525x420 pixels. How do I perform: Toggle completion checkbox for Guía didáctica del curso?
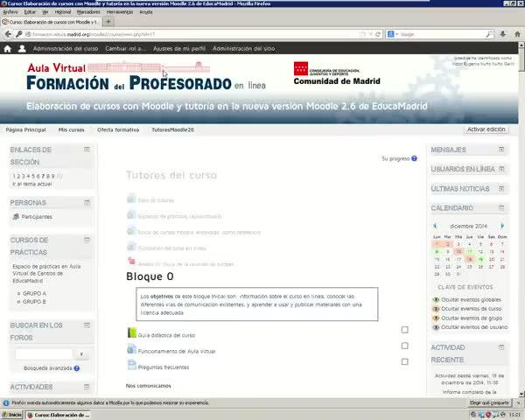[405, 330]
